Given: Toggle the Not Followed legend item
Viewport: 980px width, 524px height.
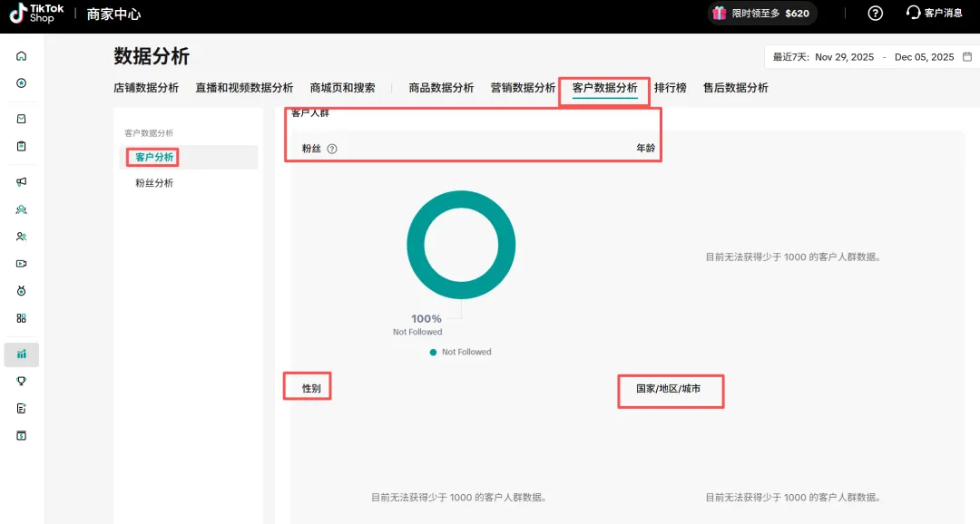Looking at the screenshot, I should (461, 352).
